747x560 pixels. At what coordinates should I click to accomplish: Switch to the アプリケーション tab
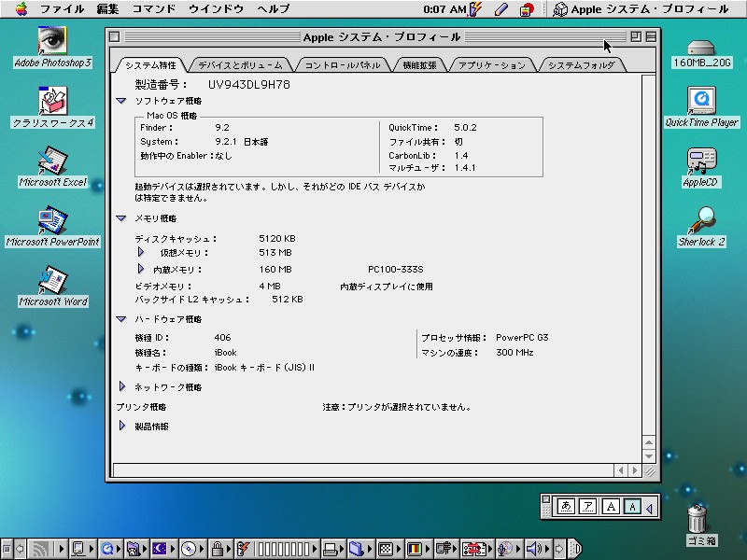pos(492,65)
